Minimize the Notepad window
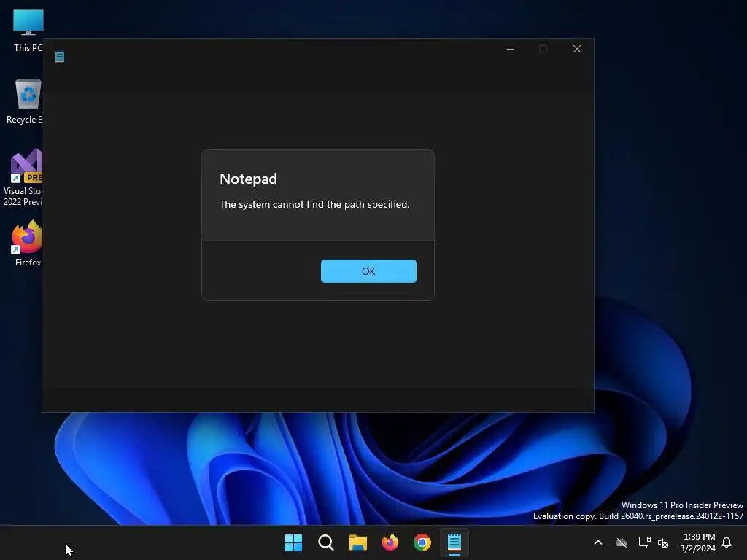Screen dimensions: 747x560 pyautogui.click(x=511, y=49)
